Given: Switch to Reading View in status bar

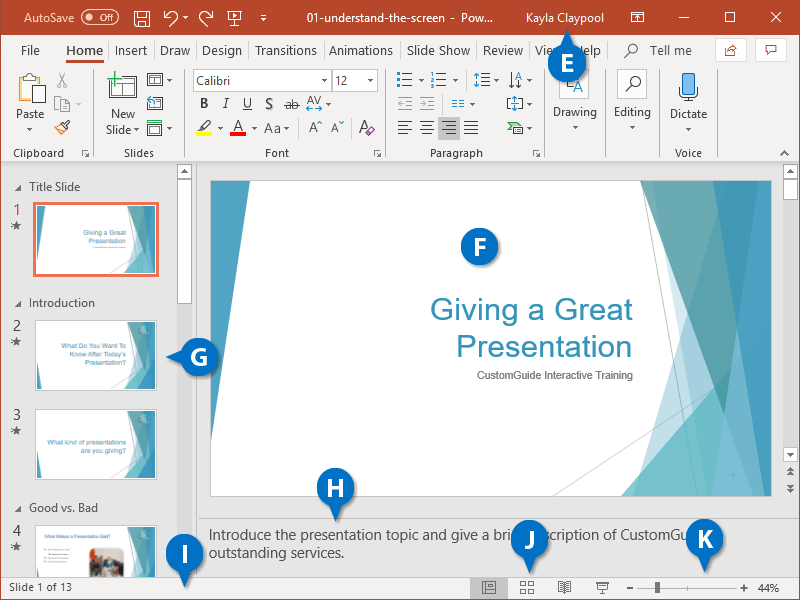Looking at the screenshot, I should [564, 587].
